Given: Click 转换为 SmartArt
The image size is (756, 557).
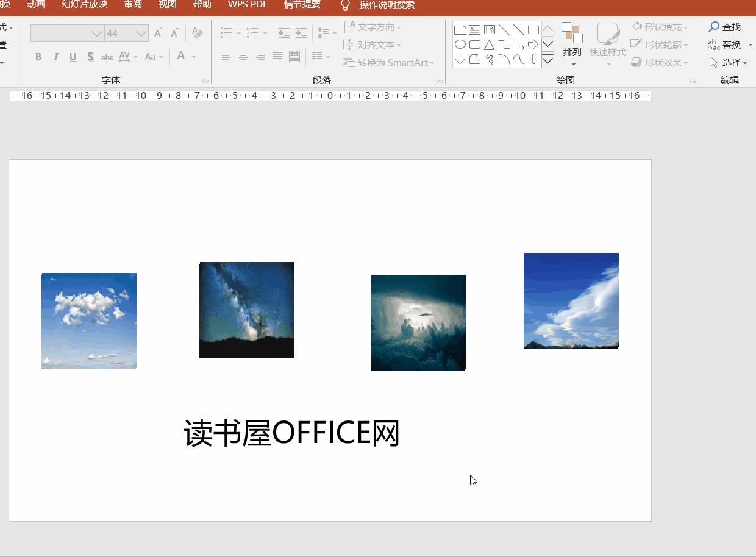Looking at the screenshot, I should coord(389,63).
